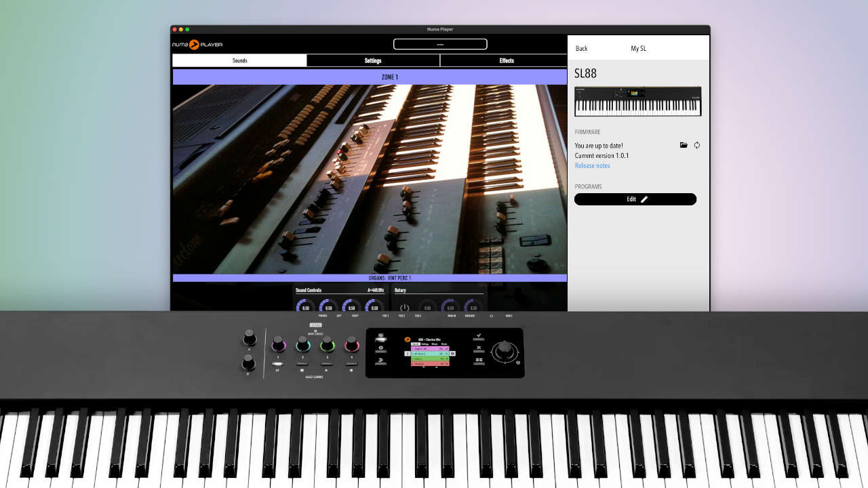
Task: Click the cyan-ringed knob 2
Action: 303,343
